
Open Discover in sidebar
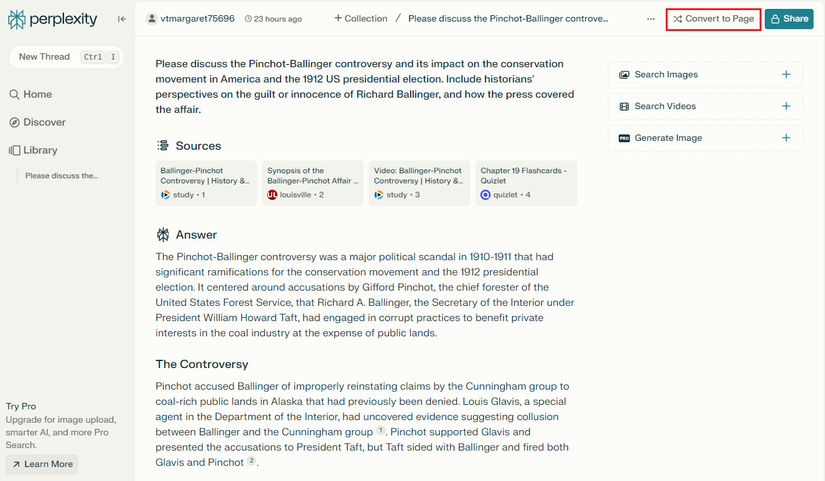pyautogui.click(x=37, y=122)
